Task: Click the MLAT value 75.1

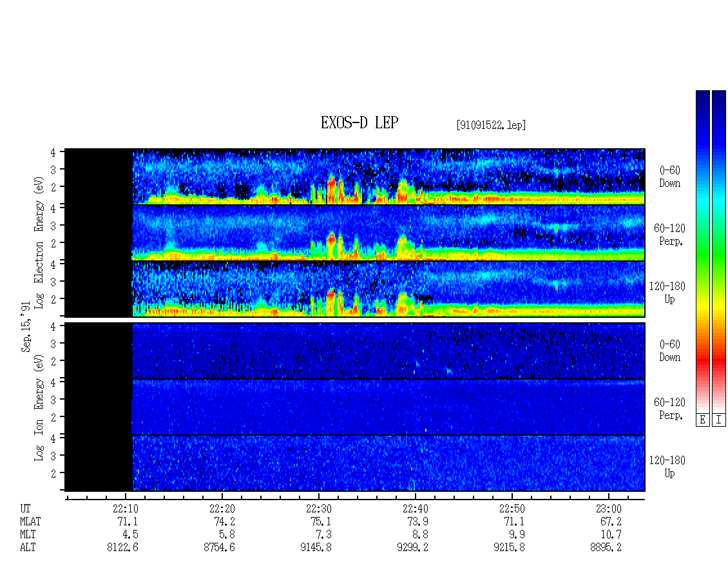Action: 321,521
